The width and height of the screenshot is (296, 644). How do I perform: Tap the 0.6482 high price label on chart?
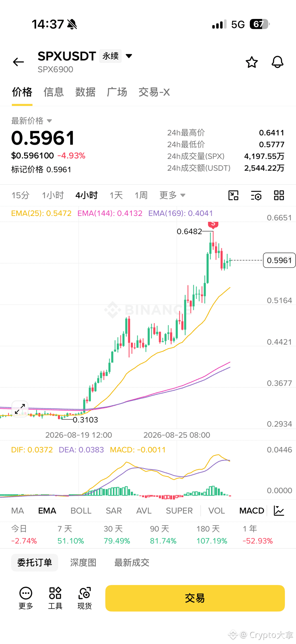[189, 231]
